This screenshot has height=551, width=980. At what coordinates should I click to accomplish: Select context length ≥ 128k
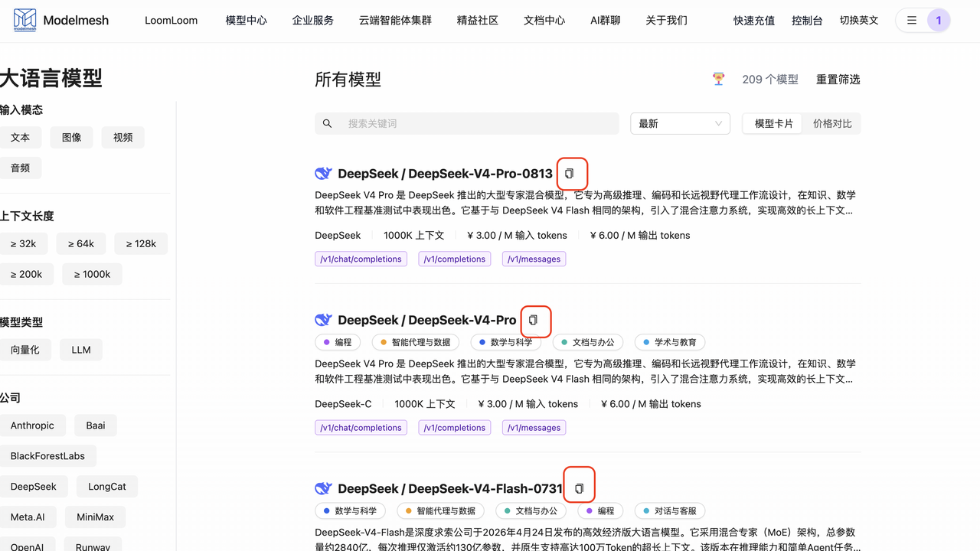141,244
